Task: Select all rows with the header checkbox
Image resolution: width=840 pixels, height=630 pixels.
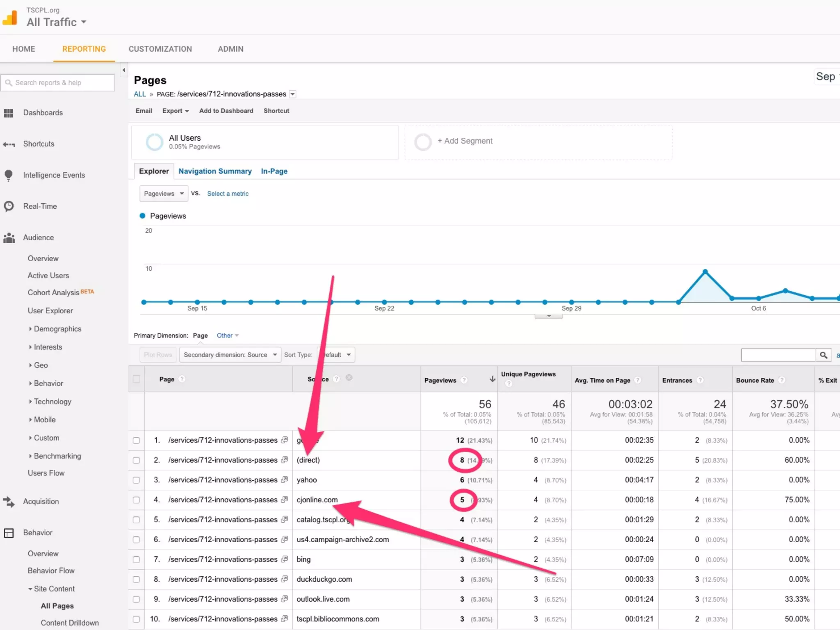Action: tap(137, 379)
